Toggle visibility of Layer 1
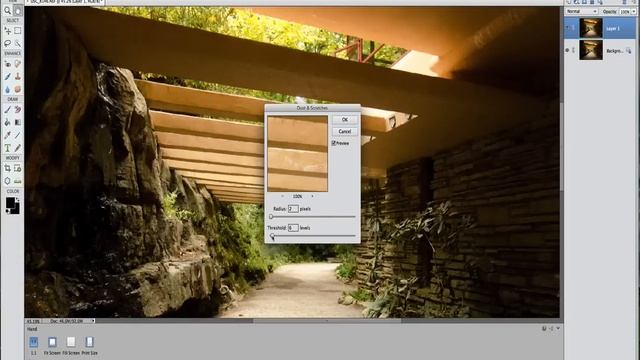This screenshot has height=360, width=640. pos(567,28)
